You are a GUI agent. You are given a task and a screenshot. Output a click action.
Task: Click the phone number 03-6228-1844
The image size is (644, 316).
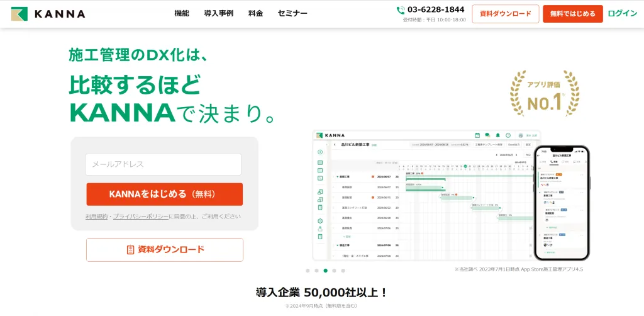pyautogui.click(x=436, y=9)
